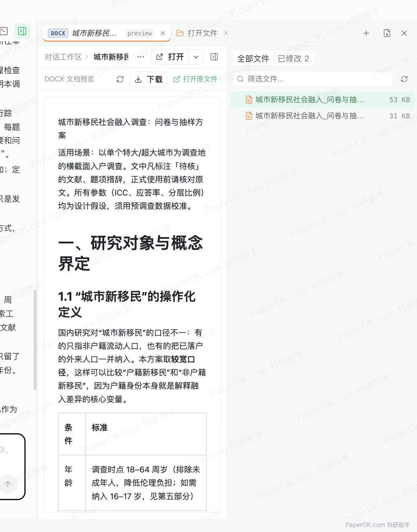This screenshot has height=532, width=417.
Task: Select the 全部文件 tab
Action: point(253,58)
